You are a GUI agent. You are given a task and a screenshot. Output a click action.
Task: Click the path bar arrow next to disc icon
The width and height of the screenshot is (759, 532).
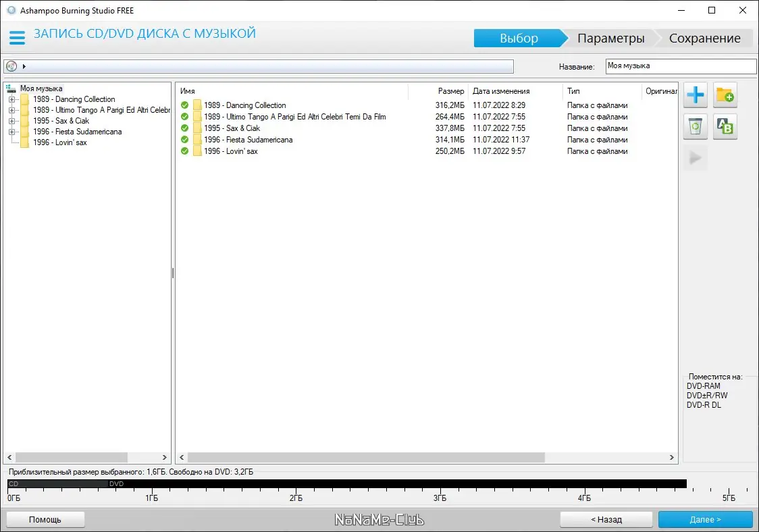coord(24,66)
